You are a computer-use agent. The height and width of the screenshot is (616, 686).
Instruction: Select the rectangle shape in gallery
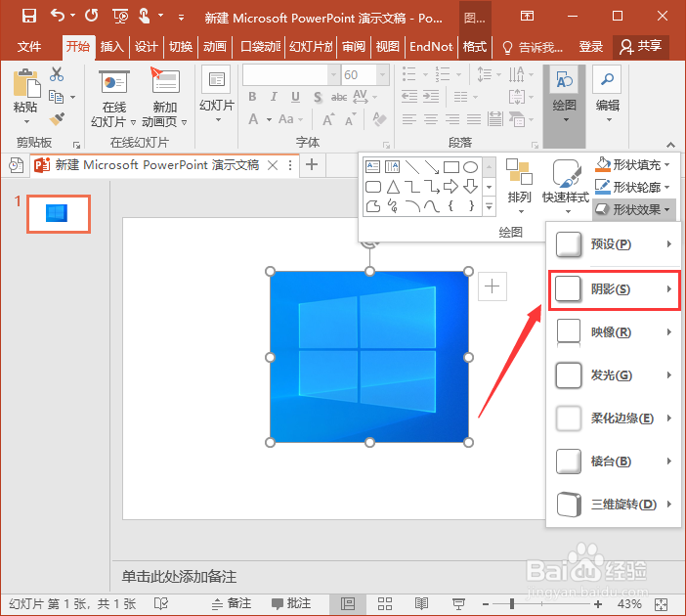pyautogui.click(x=451, y=167)
